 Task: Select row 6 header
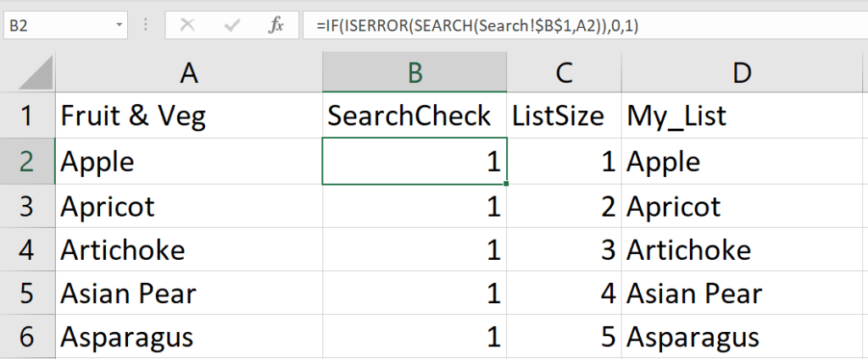(x=27, y=338)
